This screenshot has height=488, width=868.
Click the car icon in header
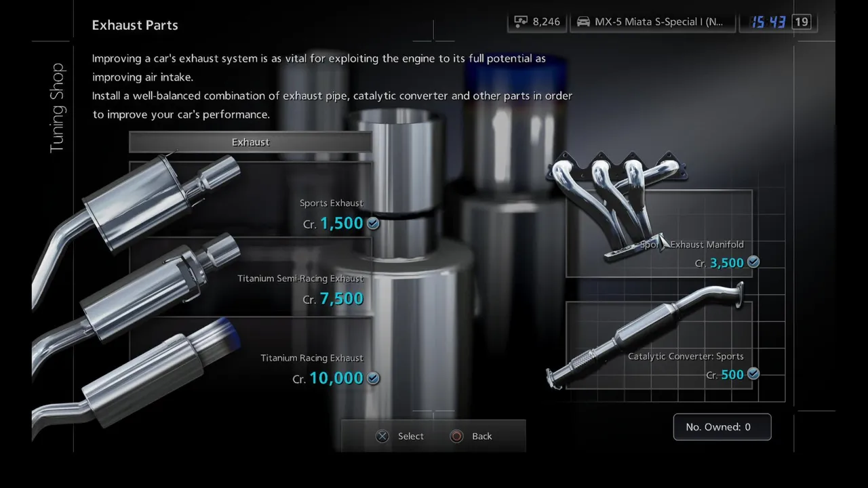pyautogui.click(x=583, y=22)
